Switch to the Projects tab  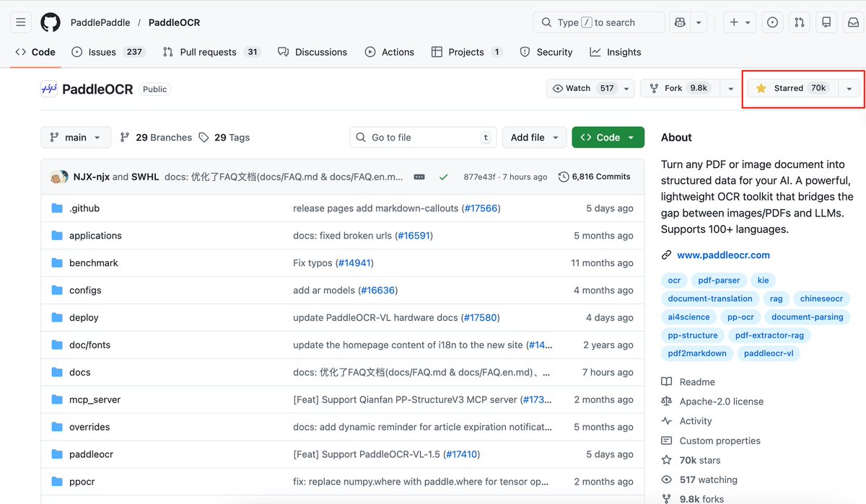point(467,52)
